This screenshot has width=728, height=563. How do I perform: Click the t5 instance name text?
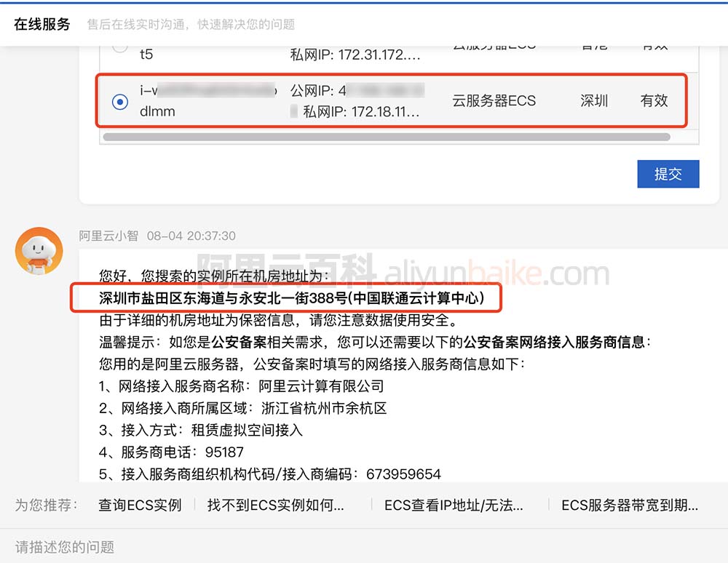tap(146, 55)
